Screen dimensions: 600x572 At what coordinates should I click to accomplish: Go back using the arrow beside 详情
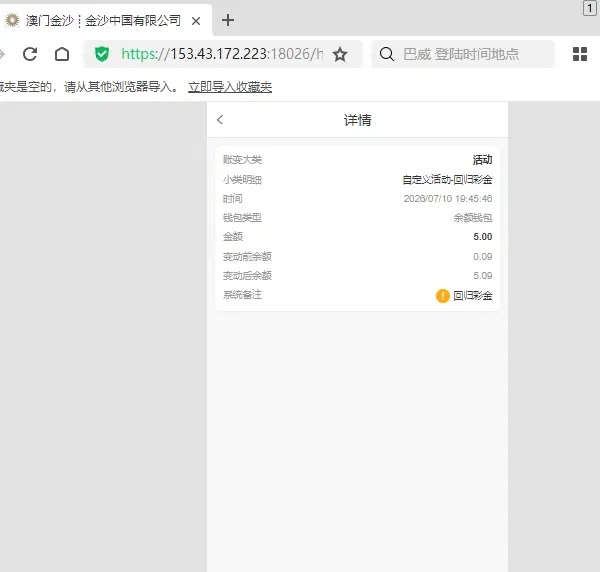pyautogui.click(x=220, y=120)
